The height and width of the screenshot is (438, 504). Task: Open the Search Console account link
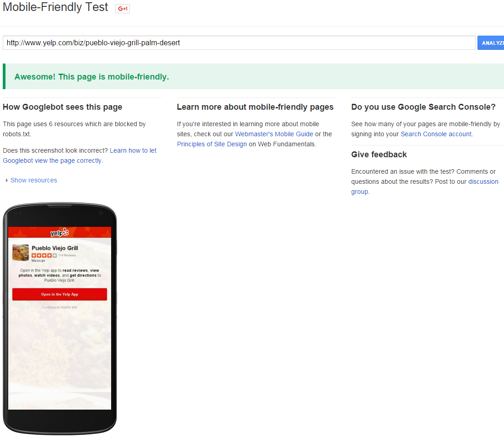tap(436, 134)
